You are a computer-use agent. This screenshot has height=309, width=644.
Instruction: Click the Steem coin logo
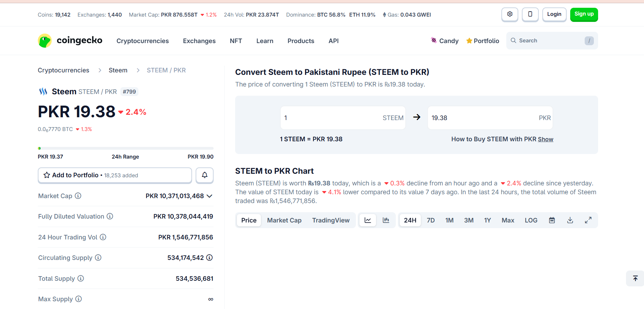(x=43, y=91)
